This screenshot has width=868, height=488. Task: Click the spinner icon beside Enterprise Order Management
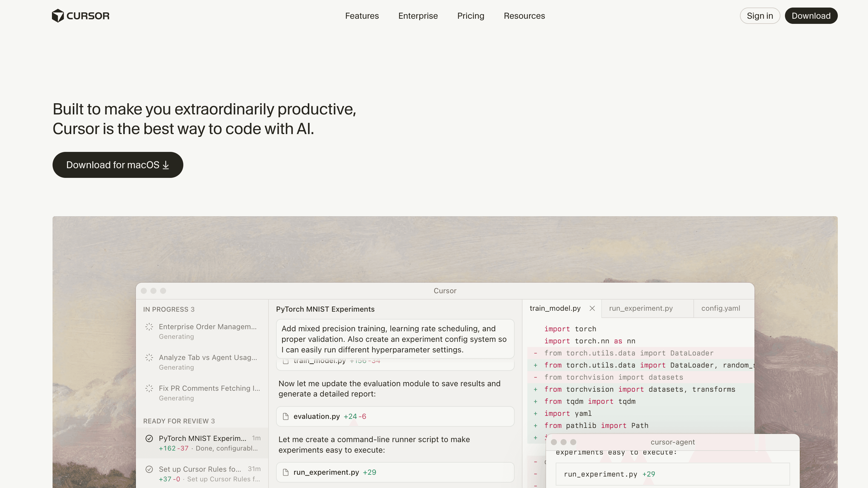point(149,326)
